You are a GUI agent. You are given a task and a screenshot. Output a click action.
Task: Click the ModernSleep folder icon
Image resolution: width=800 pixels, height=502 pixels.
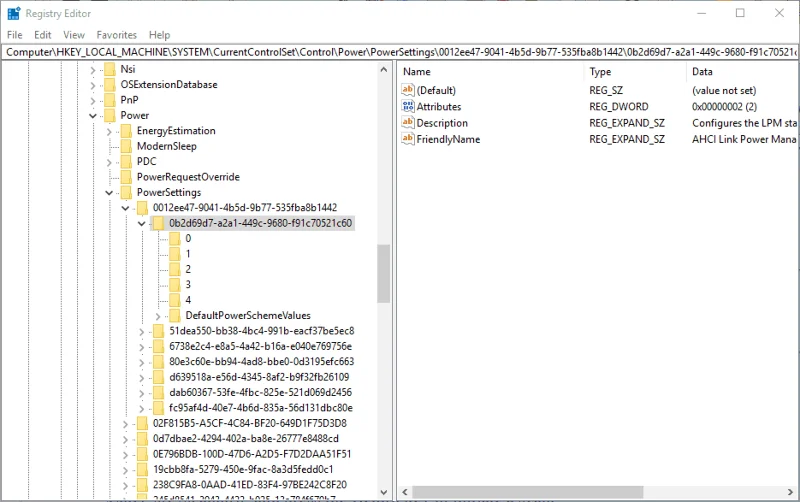[x=126, y=146]
